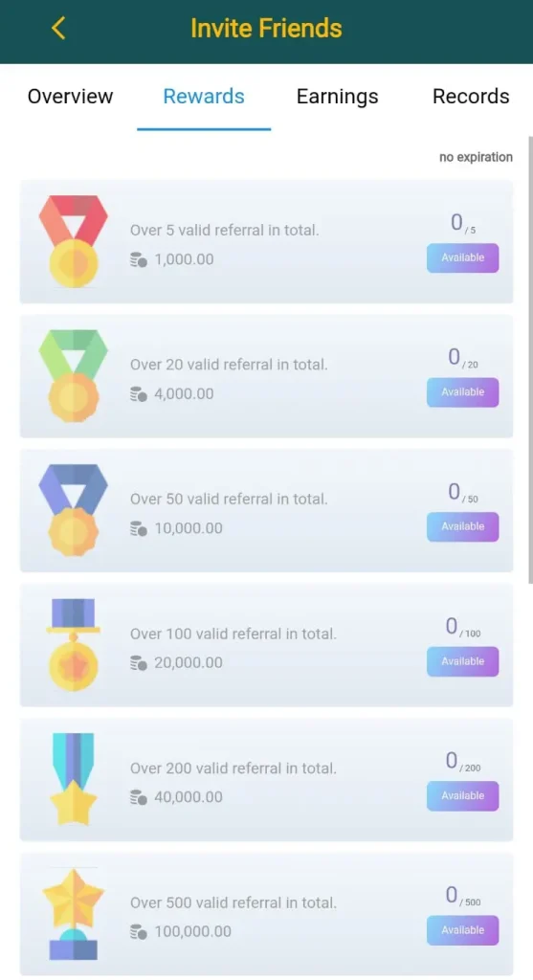
Task: Tap the striped ribbon gold star icon
Action: [73, 779]
